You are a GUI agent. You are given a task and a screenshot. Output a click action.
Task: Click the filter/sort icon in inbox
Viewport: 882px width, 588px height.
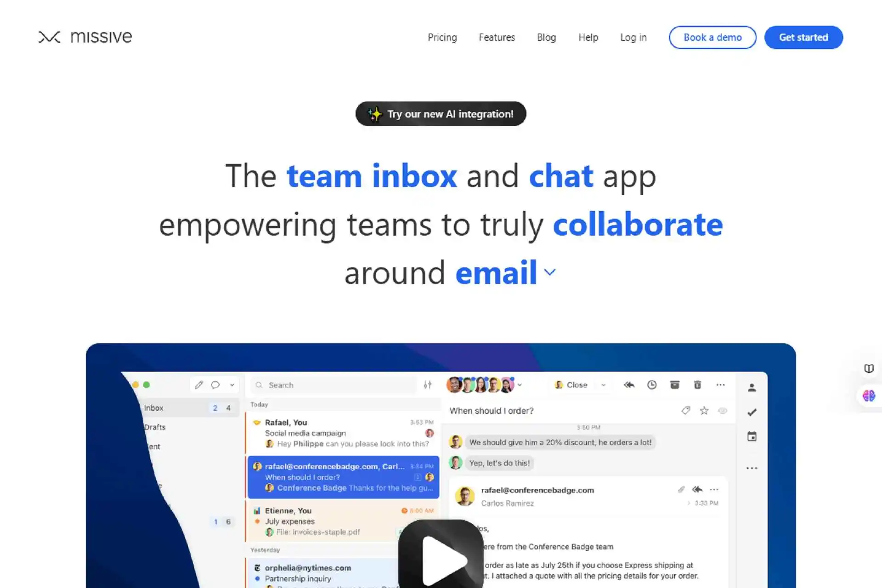pyautogui.click(x=427, y=384)
